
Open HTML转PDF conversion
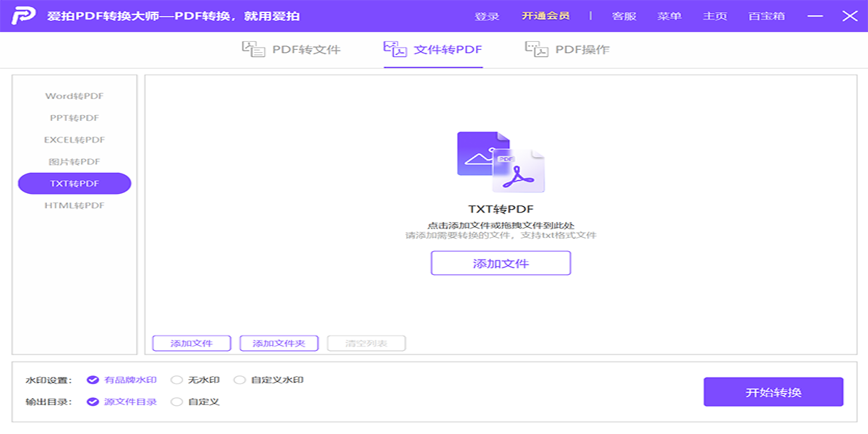tap(75, 205)
